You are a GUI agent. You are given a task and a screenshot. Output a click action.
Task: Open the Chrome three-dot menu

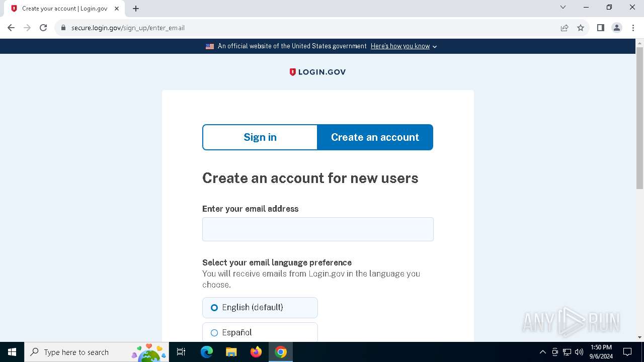(x=633, y=28)
